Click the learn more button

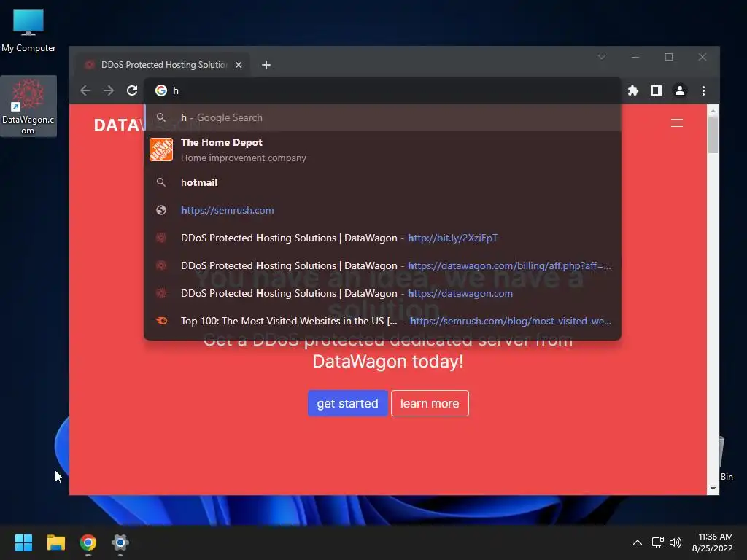point(430,403)
